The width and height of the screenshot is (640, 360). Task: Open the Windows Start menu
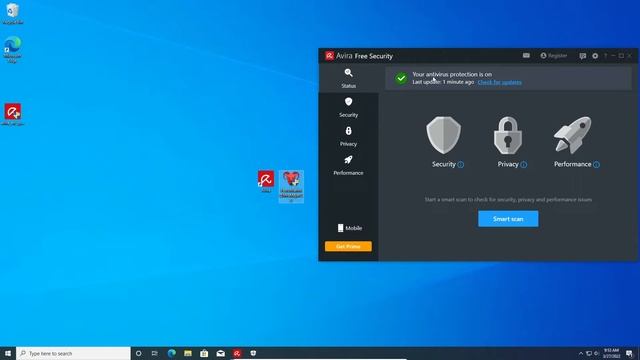pyautogui.click(x=8, y=353)
